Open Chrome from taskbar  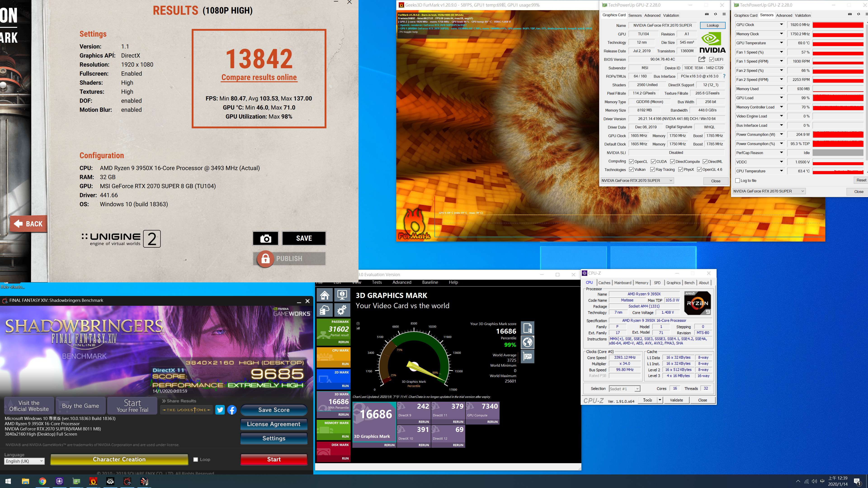coord(42,481)
